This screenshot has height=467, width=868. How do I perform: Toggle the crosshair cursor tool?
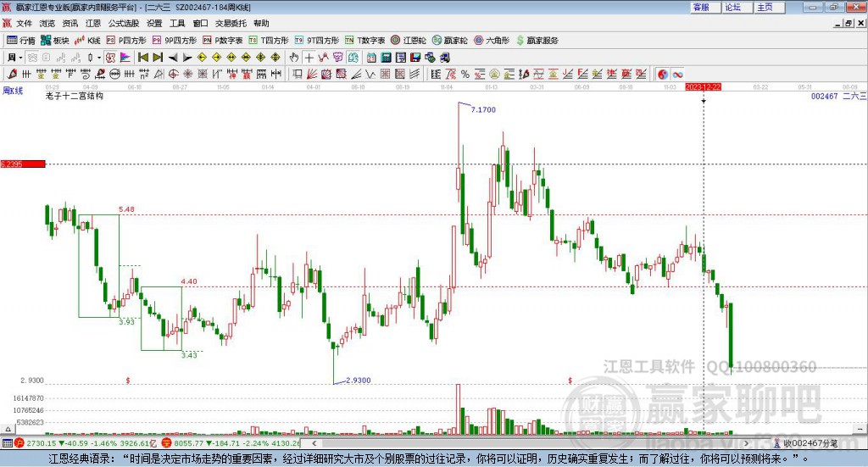coord(309,58)
